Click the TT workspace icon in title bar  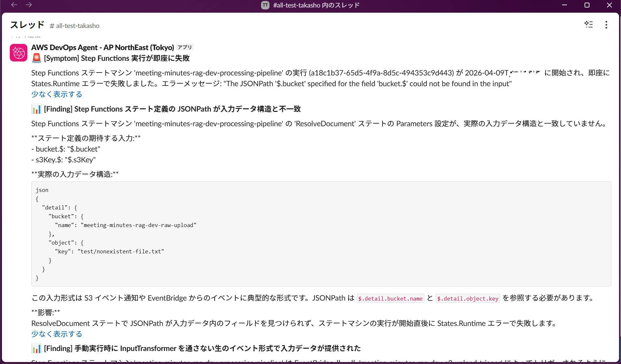[x=265, y=5]
